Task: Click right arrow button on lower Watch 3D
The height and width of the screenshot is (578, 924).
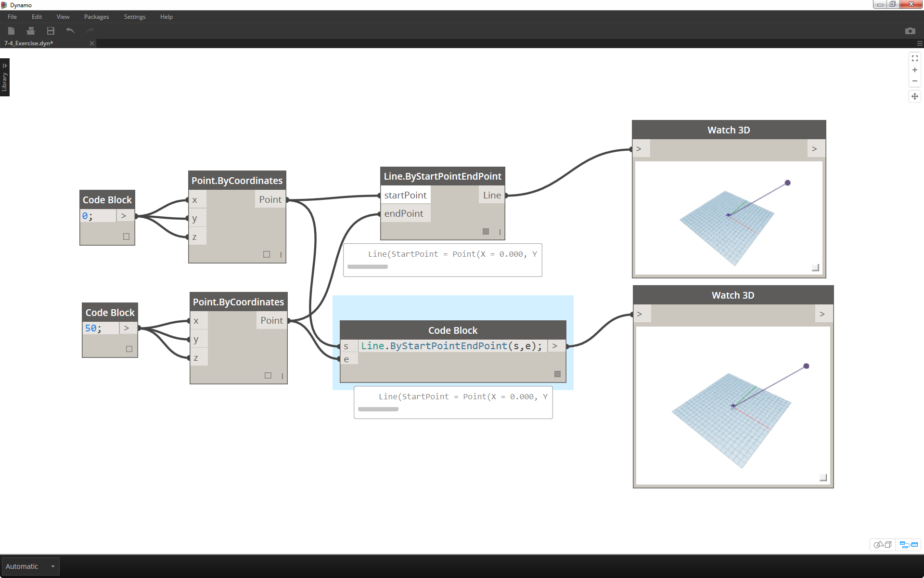Action: tap(822, 314)
